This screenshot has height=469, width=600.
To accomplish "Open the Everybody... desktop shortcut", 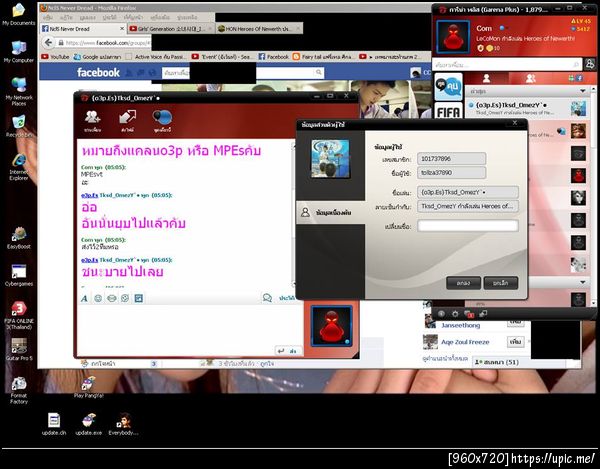I will (123, 424).
